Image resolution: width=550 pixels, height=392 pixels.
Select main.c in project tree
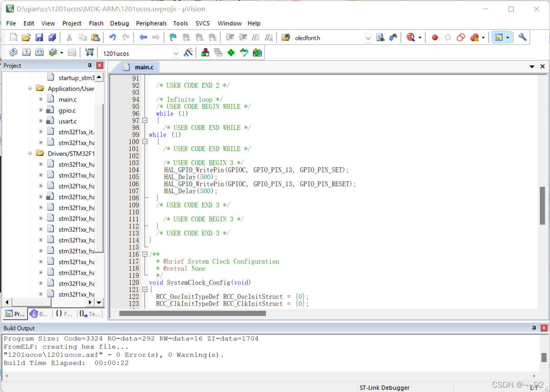coord(68,99)
